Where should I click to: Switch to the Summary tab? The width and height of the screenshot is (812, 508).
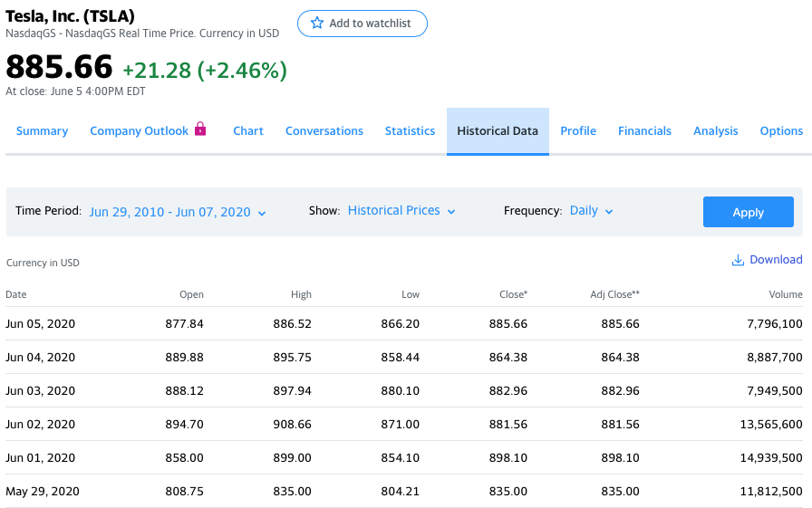[x=42, y=131]
